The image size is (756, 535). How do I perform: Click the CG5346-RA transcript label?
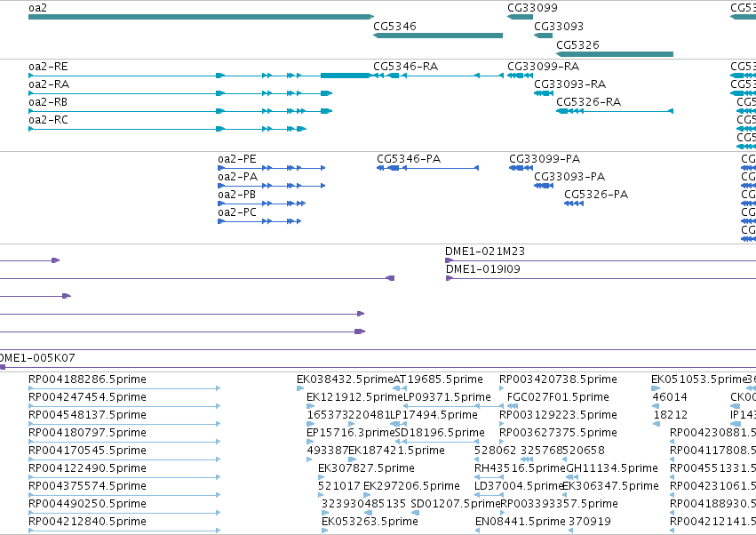point(405,66)
